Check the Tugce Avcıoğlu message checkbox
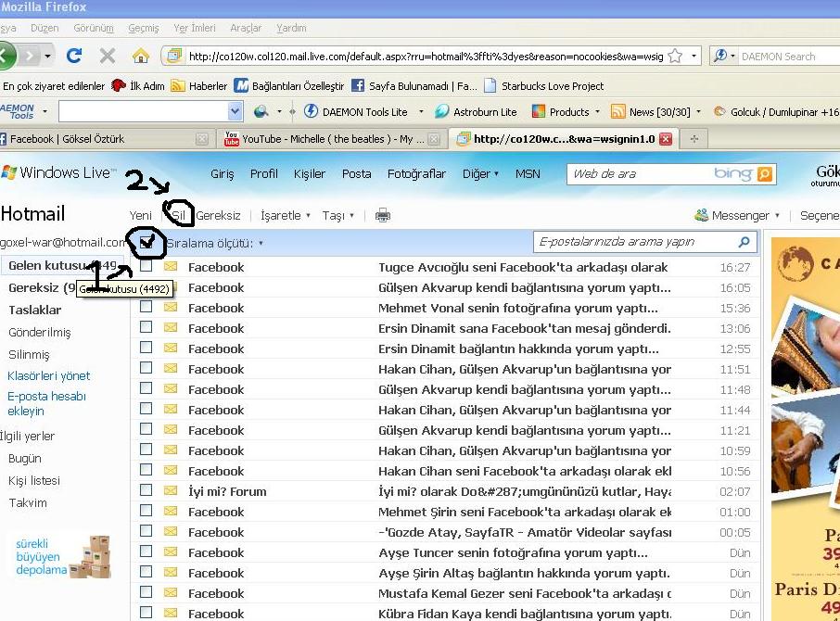This screenshot has height=621, width=840. 146,266
